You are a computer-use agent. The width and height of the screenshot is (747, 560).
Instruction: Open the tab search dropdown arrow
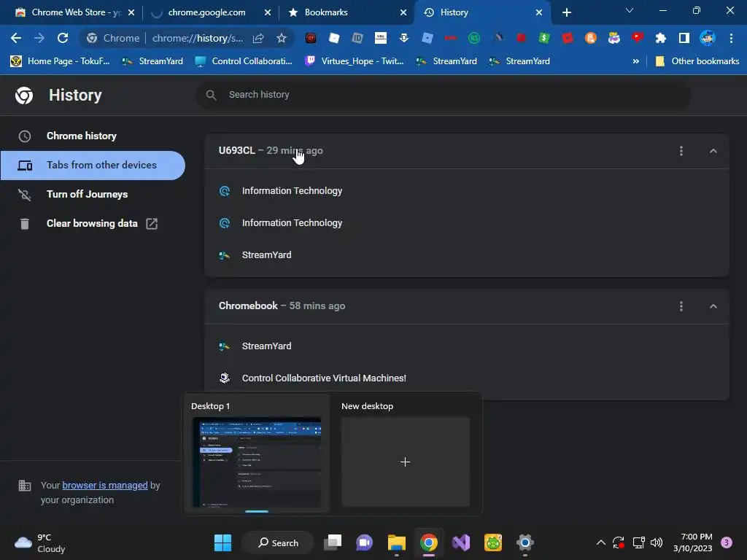click(630, 10)
